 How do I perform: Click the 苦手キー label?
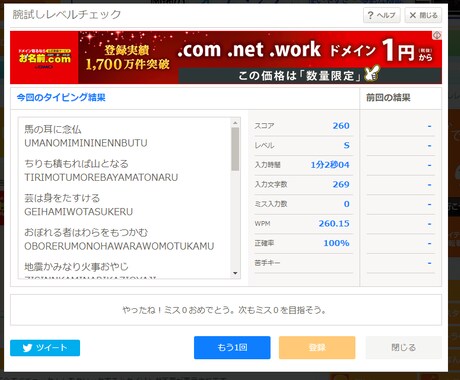click(267, 263)
